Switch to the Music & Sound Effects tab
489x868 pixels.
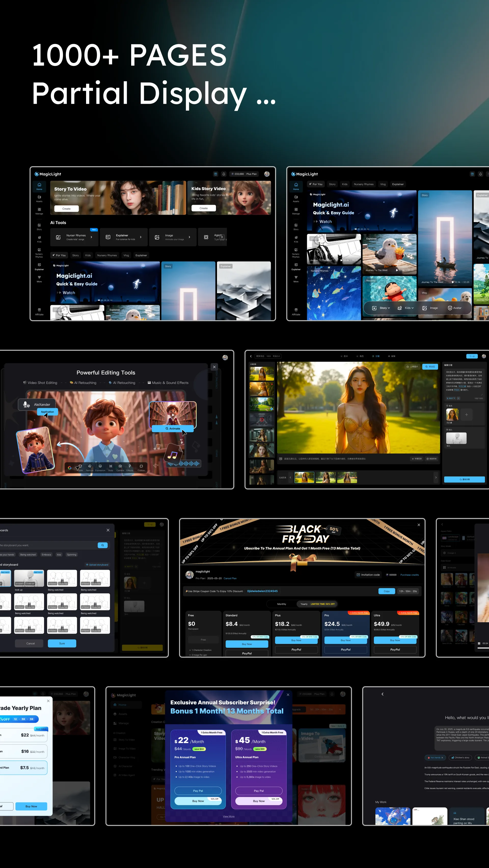(168, 383)
